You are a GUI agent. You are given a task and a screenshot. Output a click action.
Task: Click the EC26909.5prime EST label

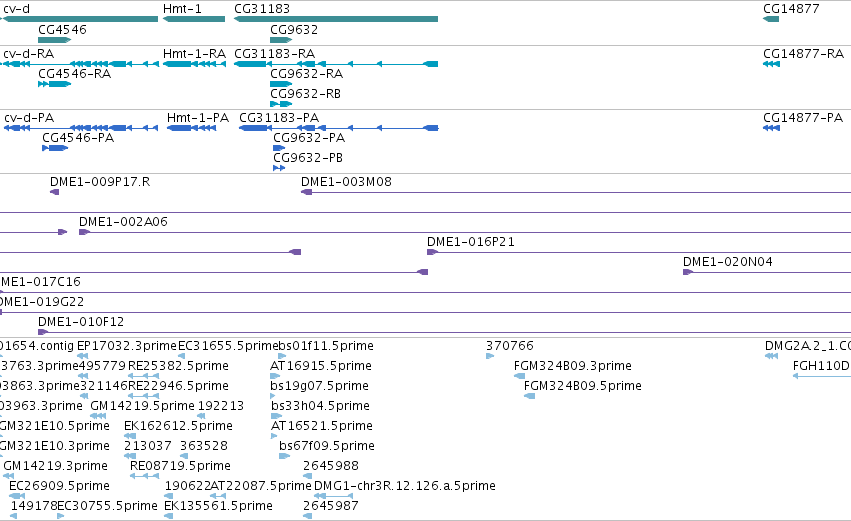pos(59,486)
